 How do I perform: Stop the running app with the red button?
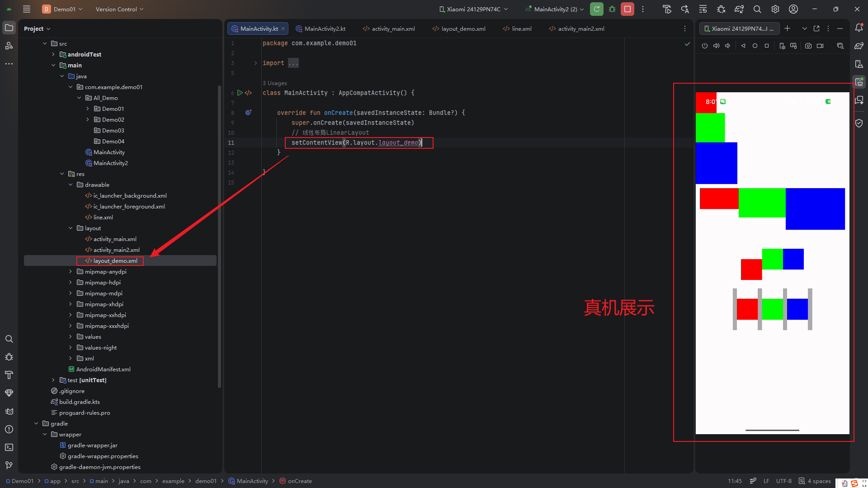click(x=627, y=9)
